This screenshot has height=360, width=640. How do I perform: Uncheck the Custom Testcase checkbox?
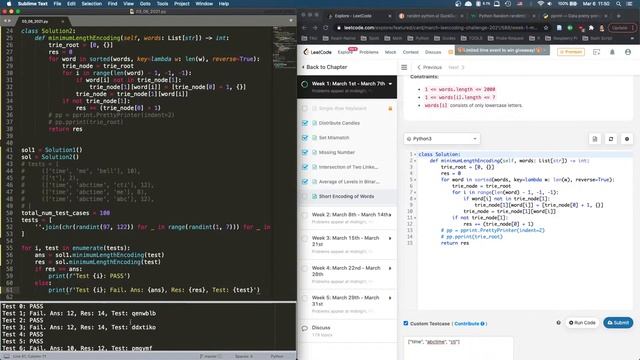[x=406, y=323]
